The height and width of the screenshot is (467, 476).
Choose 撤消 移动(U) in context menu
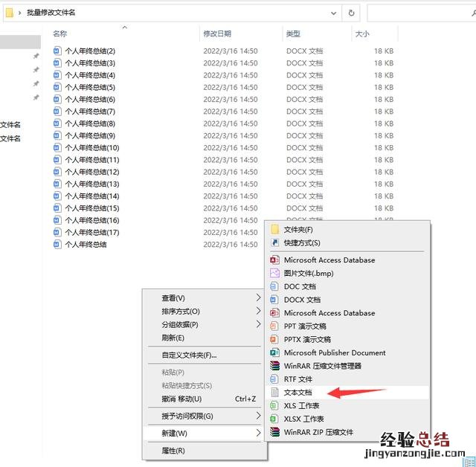(x=205, y=399)
